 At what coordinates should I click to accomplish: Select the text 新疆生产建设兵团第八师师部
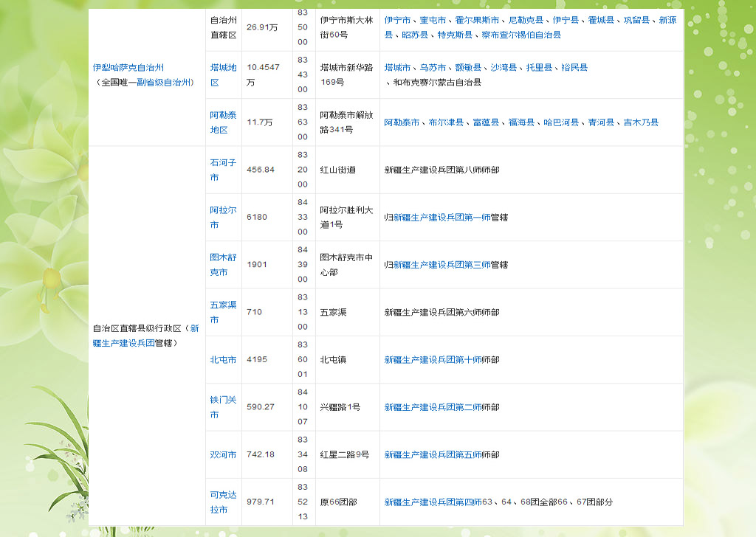pyautogui.click(x=441, y=170)
